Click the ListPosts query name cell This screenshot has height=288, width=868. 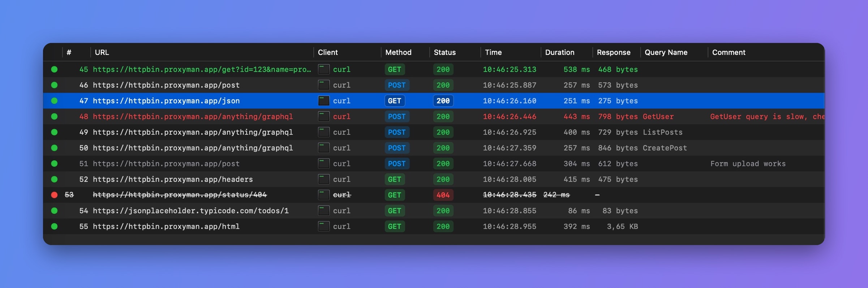pos(663,132)
